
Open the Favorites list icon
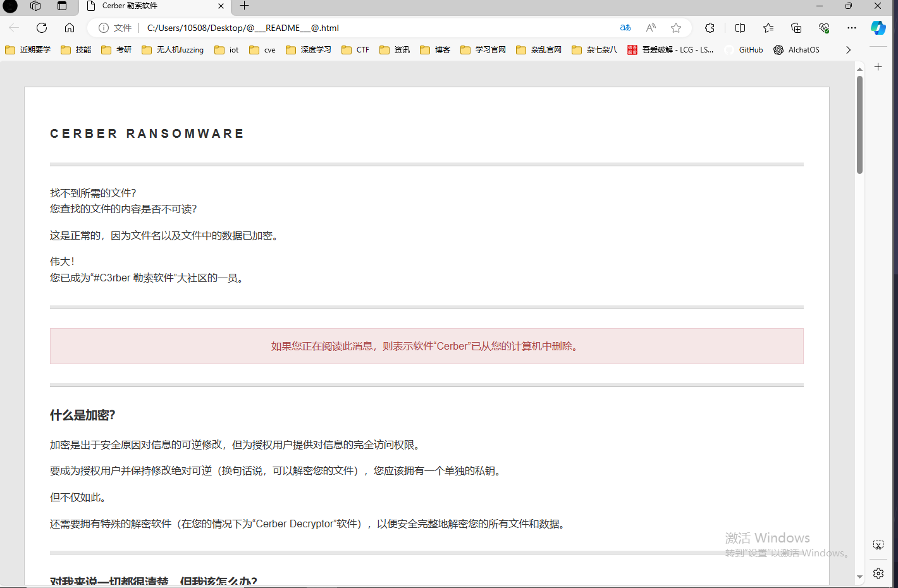point(768,28)
